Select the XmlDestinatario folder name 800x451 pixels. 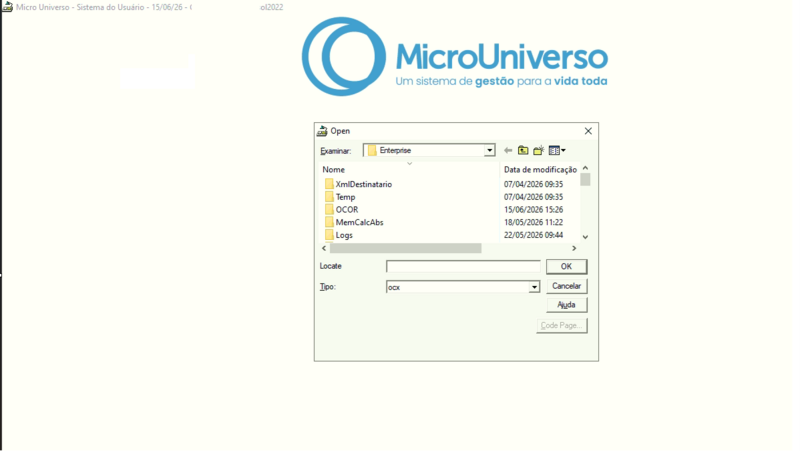tap(364, 184)
